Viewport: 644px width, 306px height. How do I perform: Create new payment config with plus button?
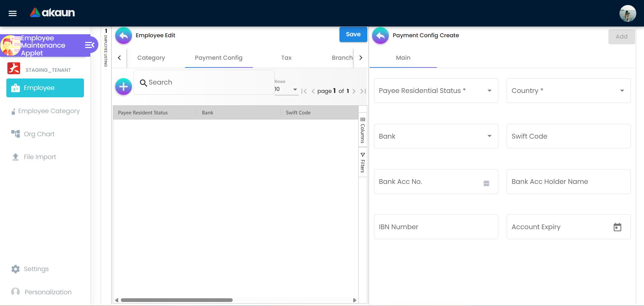coord(123,87)
